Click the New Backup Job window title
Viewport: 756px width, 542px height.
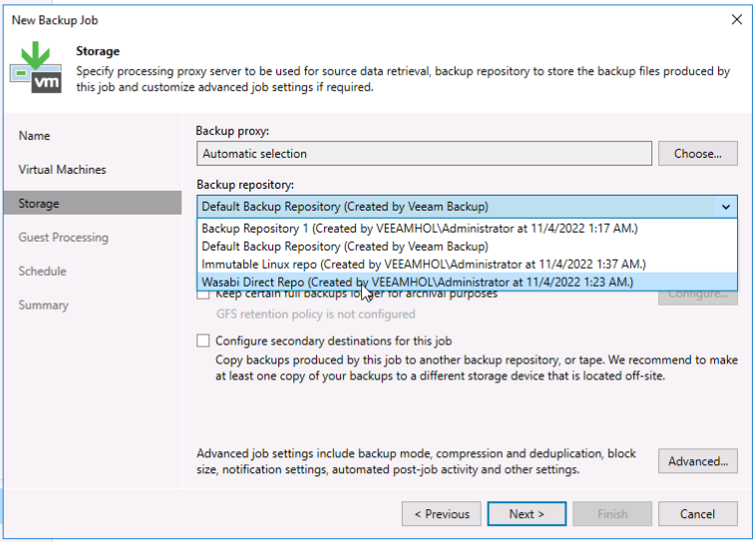(55, 20)
